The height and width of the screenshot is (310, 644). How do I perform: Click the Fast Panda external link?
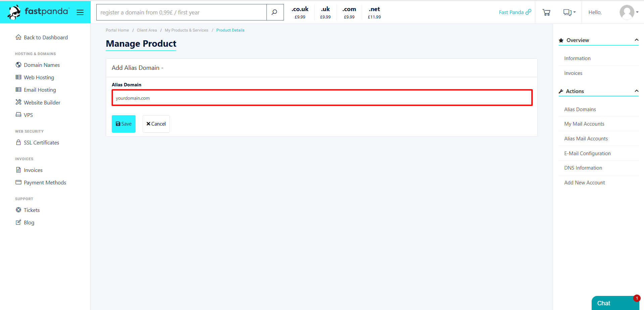pyautogui.click(x=514, y=12)
